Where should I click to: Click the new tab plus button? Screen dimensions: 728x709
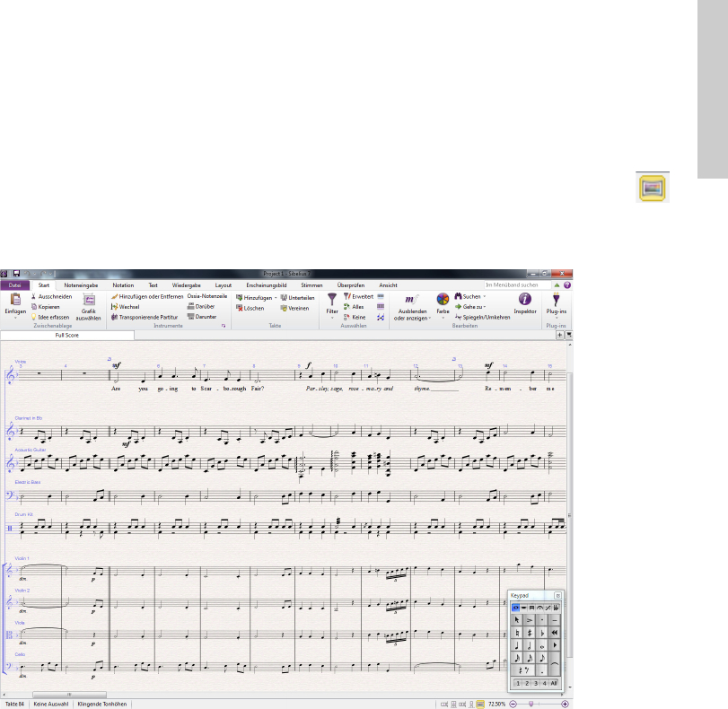tap(560, 335)
